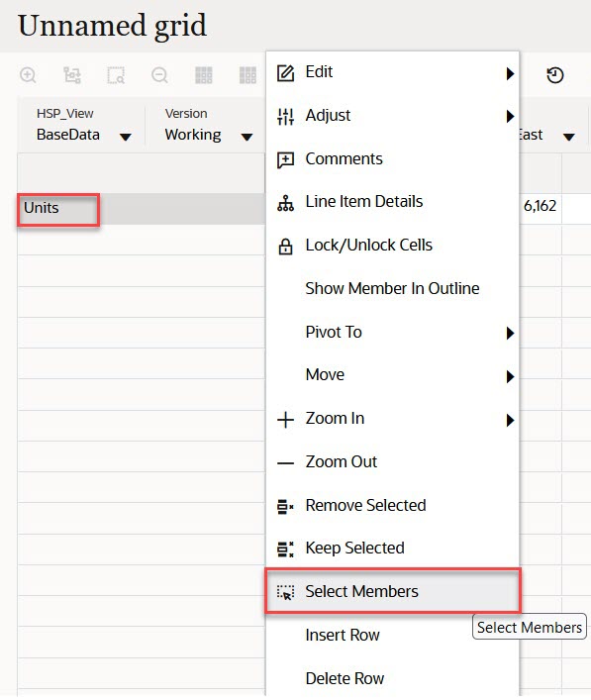Click the hierarchy tree toolbar icon

(72, 75)
